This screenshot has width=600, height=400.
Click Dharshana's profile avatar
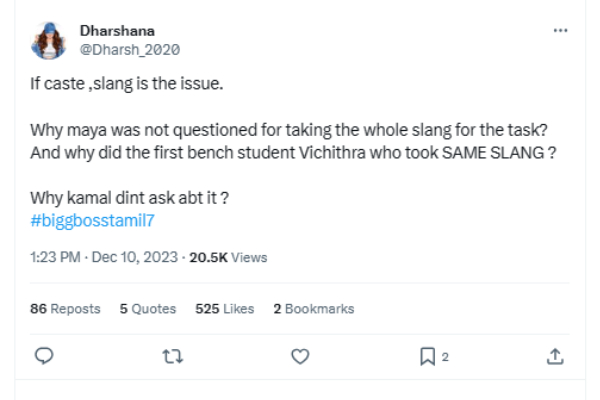[x=47, y=40]
